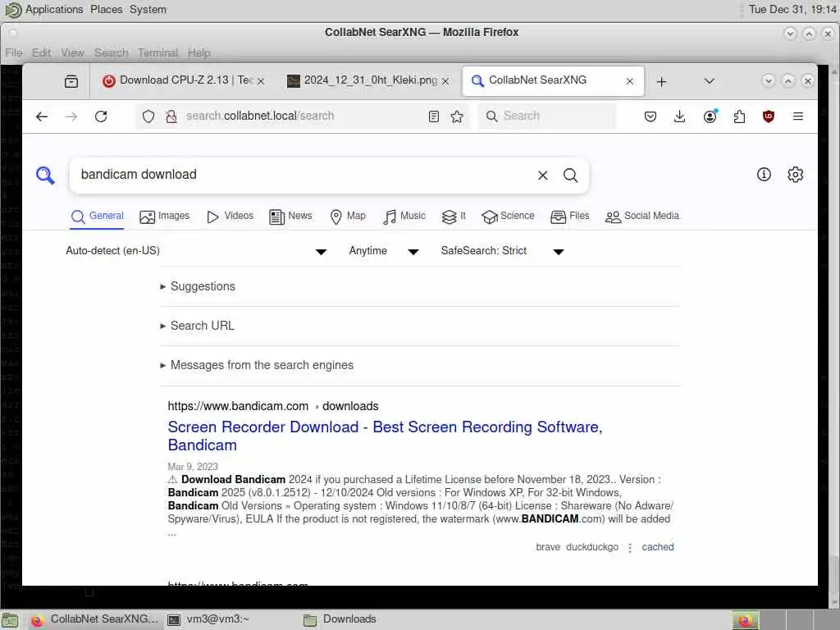This screenshot has width=840, height=630.
Task: Reload the current page
Action: [x=101, y=116]
